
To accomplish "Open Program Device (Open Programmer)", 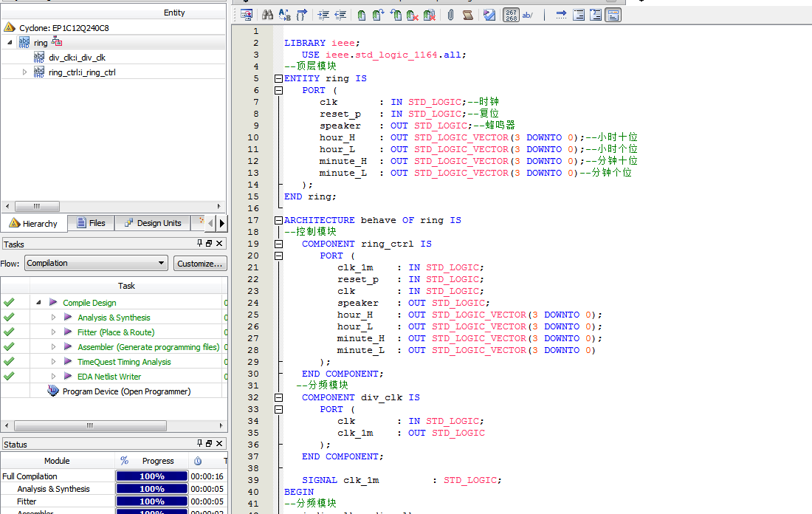I will (x=125, y=391).
